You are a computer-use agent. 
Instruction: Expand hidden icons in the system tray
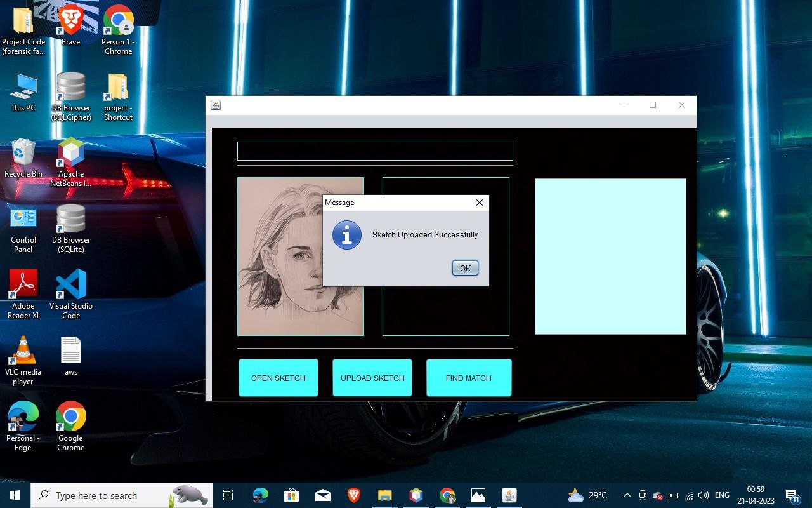[626, 495]
